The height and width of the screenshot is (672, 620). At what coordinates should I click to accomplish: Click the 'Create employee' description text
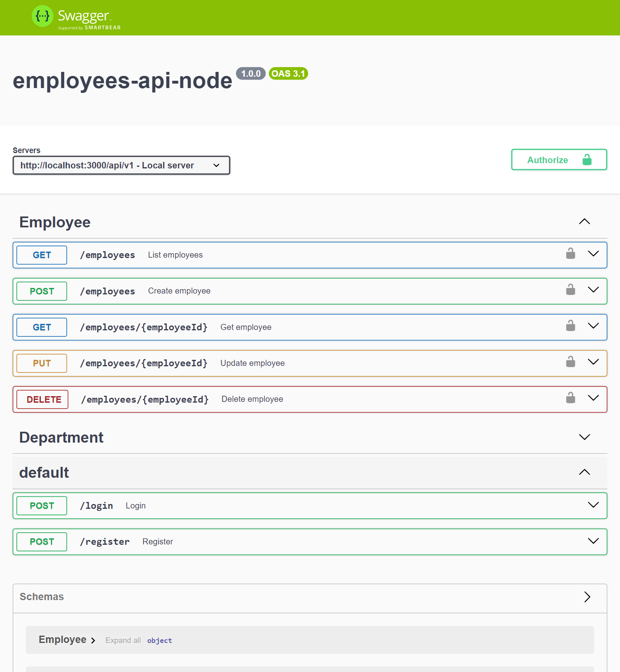(179, 291)
